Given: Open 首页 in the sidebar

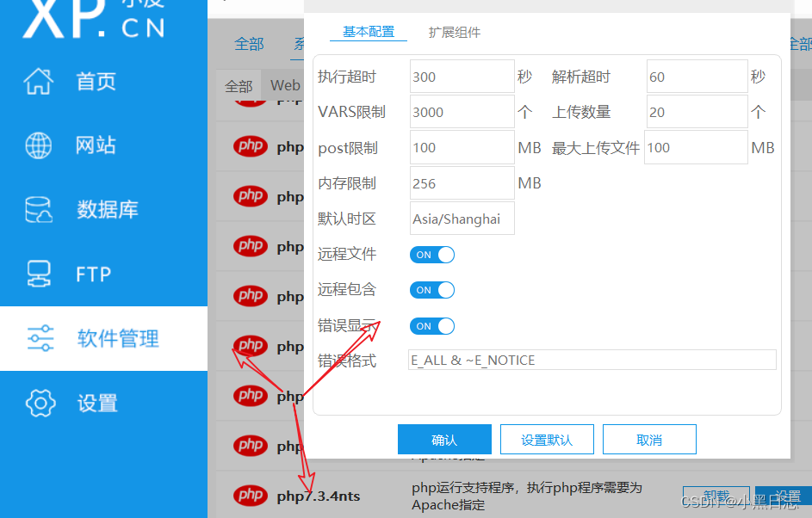Looking at the screenshot, I should (96, 82).
